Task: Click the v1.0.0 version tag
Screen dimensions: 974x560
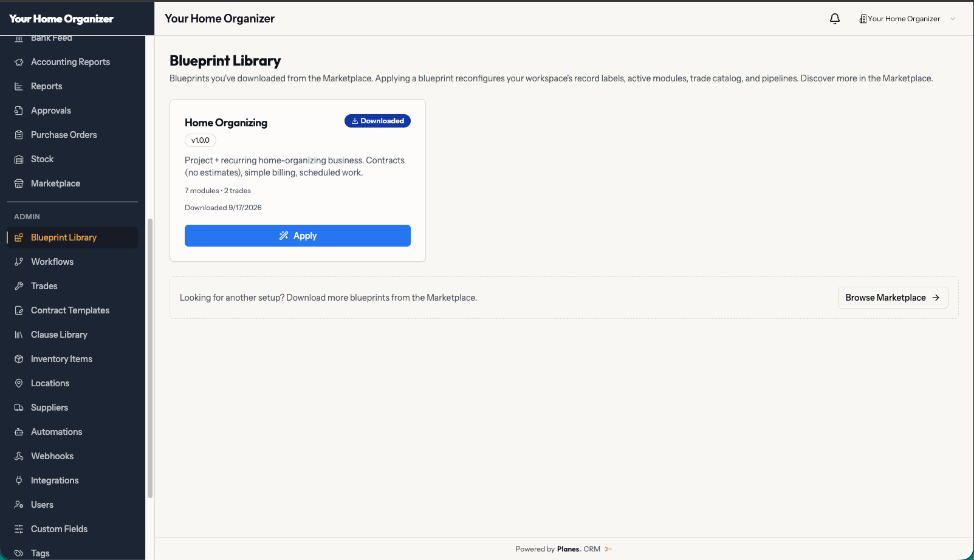Action: pyautogui.click(x=201, y=140)
